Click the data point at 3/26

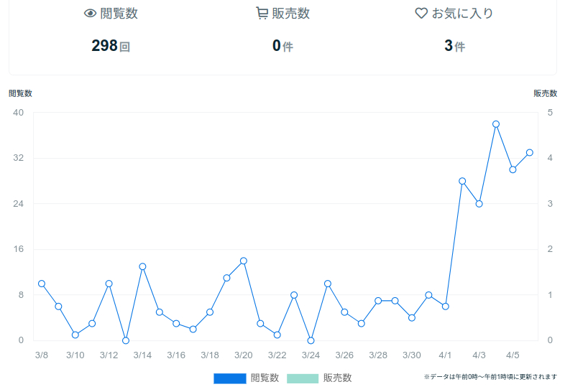[x=344, y=312]
